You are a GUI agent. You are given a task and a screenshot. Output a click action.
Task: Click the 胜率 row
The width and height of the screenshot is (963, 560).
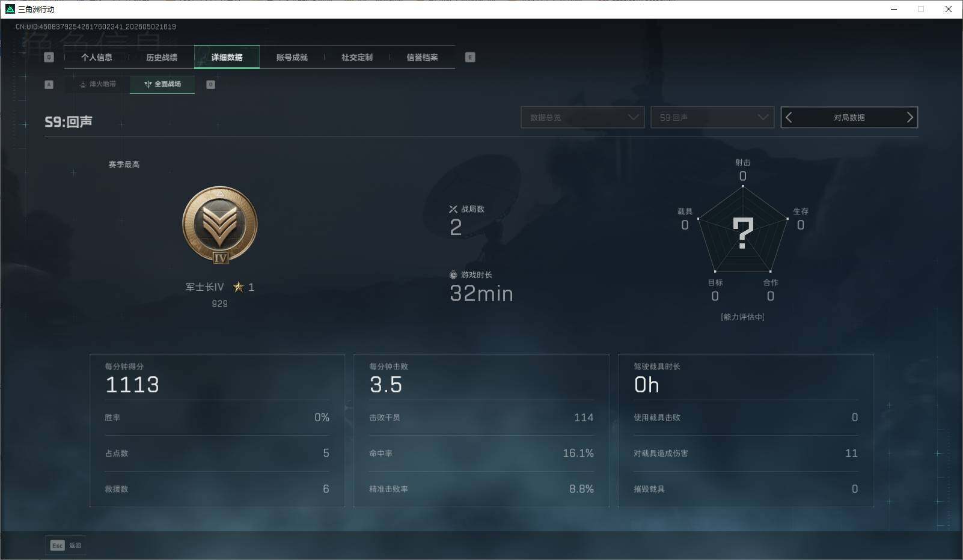click(217, 418)
